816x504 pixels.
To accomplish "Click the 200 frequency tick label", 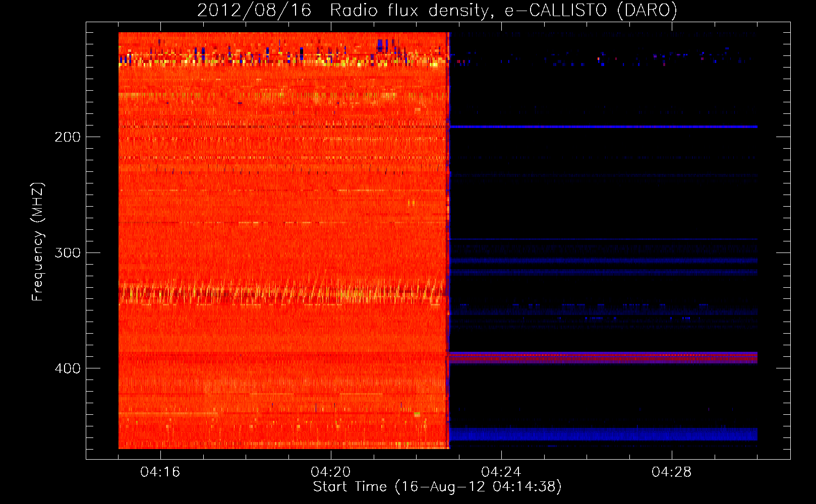I will [x=68, y=137].
